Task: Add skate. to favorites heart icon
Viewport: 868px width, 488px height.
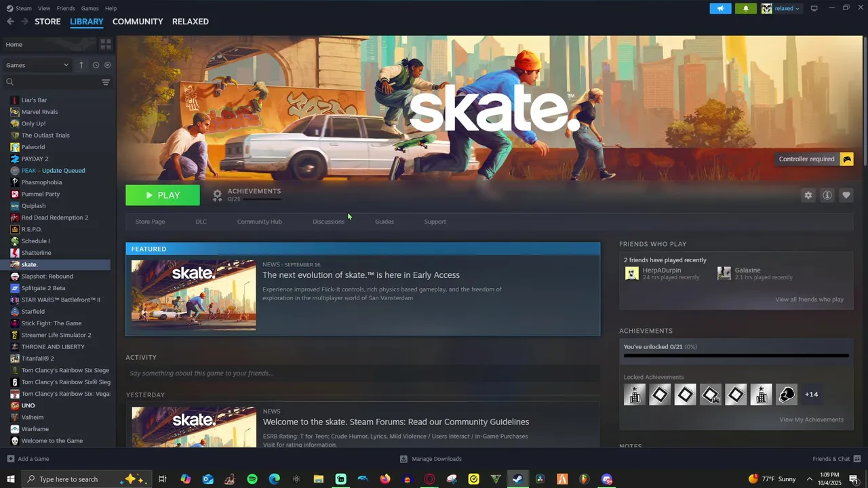Action: coord(846,195)
